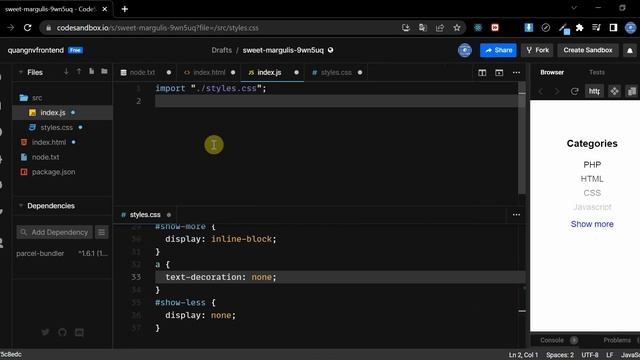This screenshot has height=360, width=640.
Task: Bookmark this page with the star icon
Action: pos(457,28)
